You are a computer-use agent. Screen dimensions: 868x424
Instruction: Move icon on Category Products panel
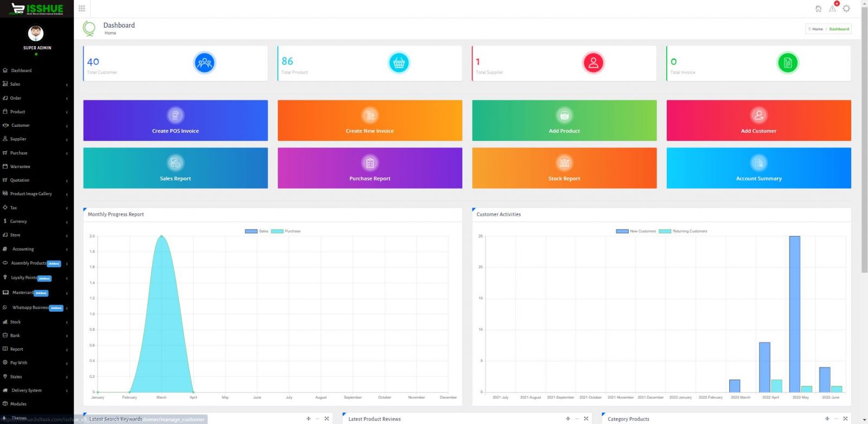(x=827, y=419)
